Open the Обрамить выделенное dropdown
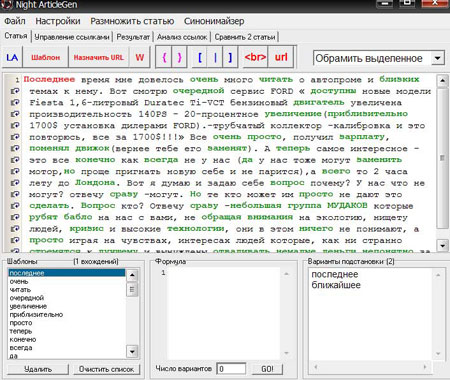This screenshot has width=450, height=380. click(437, 58)
